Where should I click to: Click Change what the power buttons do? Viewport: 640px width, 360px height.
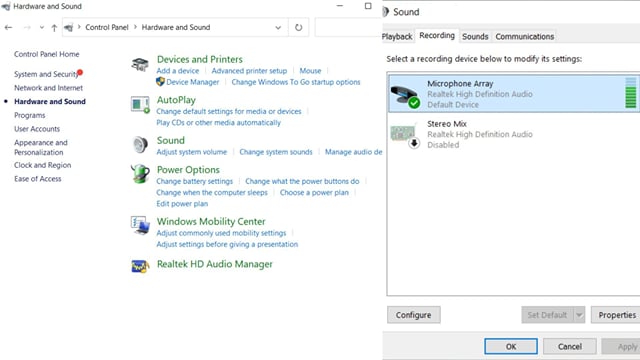coord(302,181)
